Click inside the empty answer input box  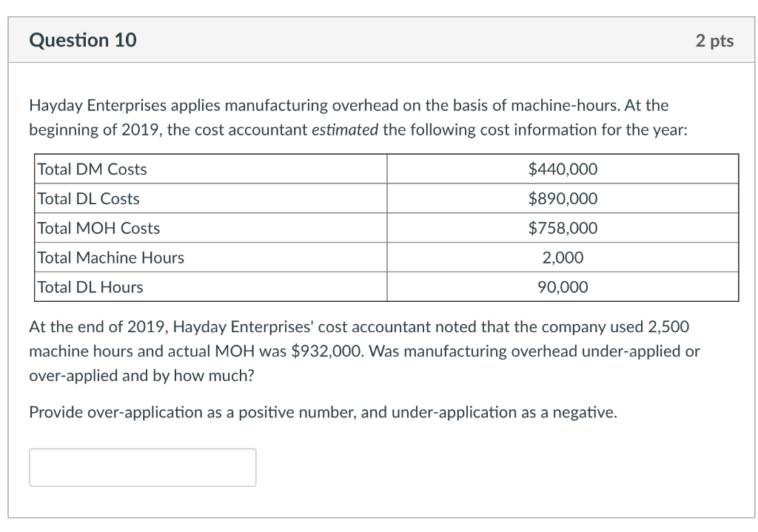point(142,467)
